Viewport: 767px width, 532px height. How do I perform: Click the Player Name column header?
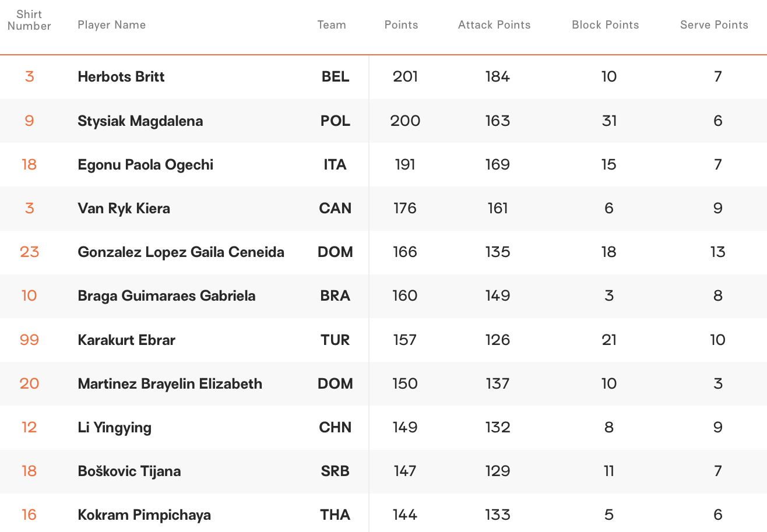111,25
